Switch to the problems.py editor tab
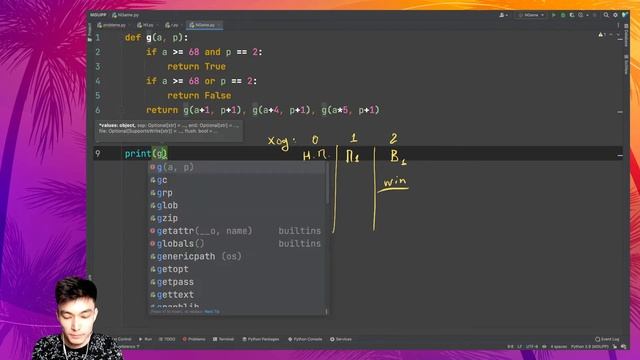This screenshot has width=640, height=360. click(x=112, y=25)
